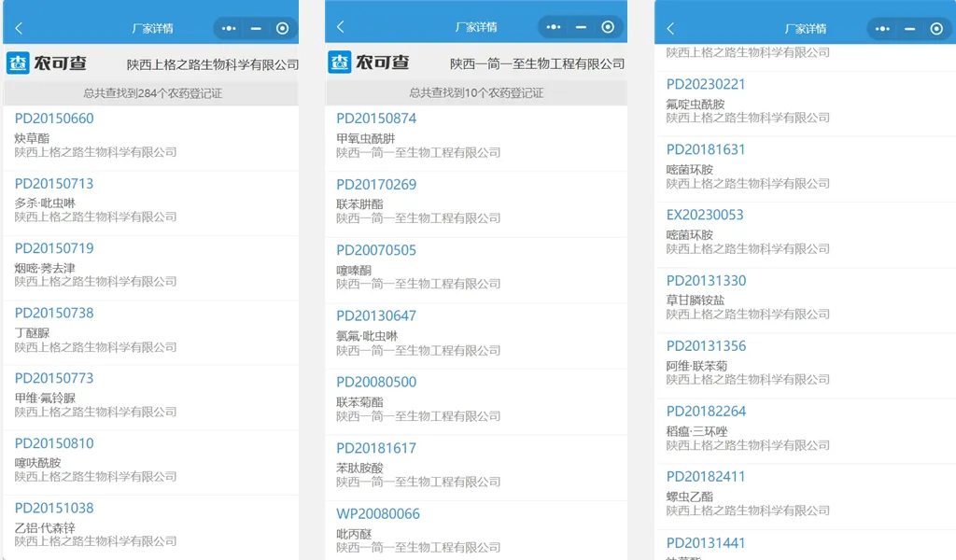This screenshot has width=956, height=560.
Task: Open registration PD20150810
Action: [x=54, y=443]
